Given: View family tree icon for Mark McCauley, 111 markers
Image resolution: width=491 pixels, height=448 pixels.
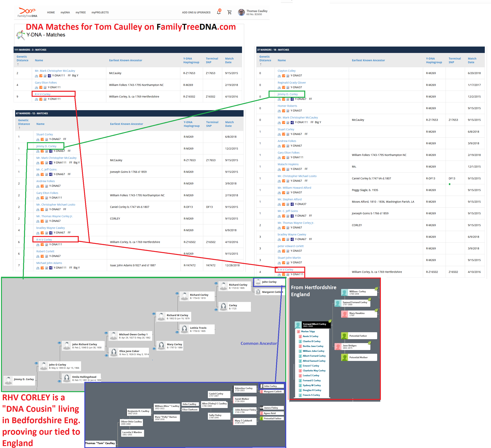Looking at the screenshot, I should coord(49,76).
